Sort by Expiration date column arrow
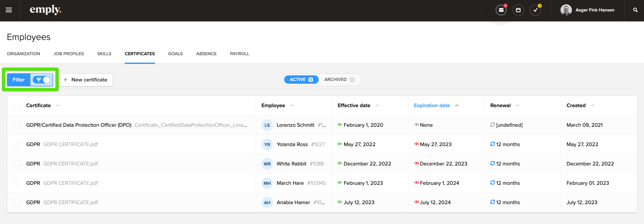 pos(457,106)
